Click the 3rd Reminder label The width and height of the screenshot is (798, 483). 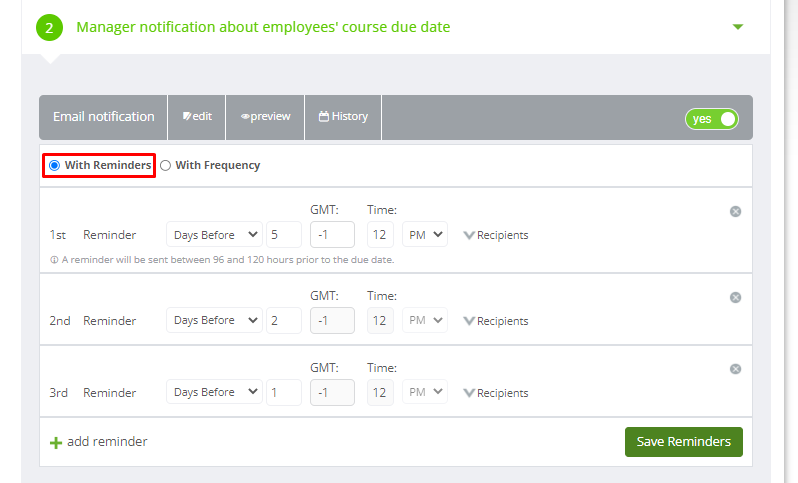(93, 393)
